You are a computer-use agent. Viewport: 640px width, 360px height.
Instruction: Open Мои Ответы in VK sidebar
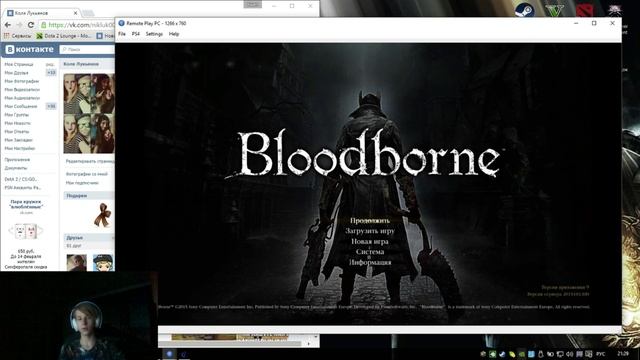[17, 131]
